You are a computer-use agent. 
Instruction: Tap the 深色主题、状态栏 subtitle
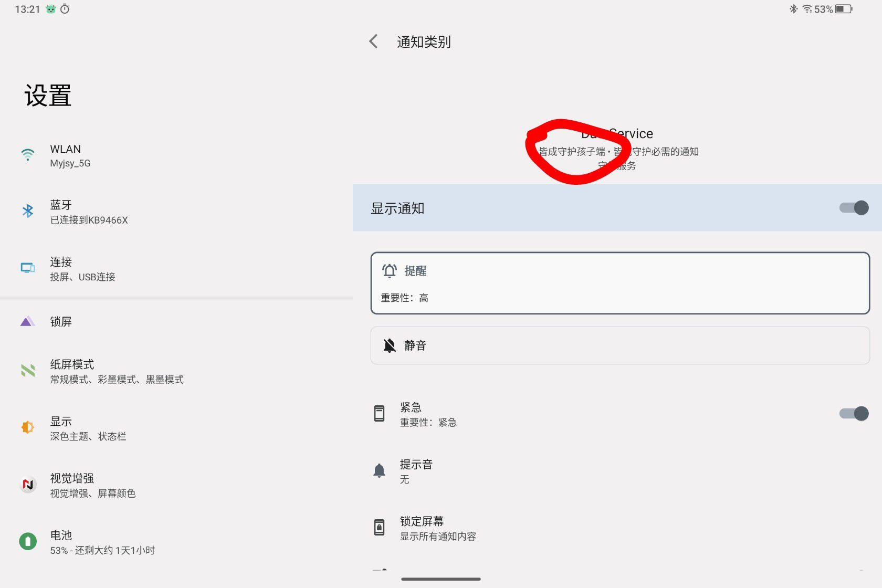tap(88, 436)
